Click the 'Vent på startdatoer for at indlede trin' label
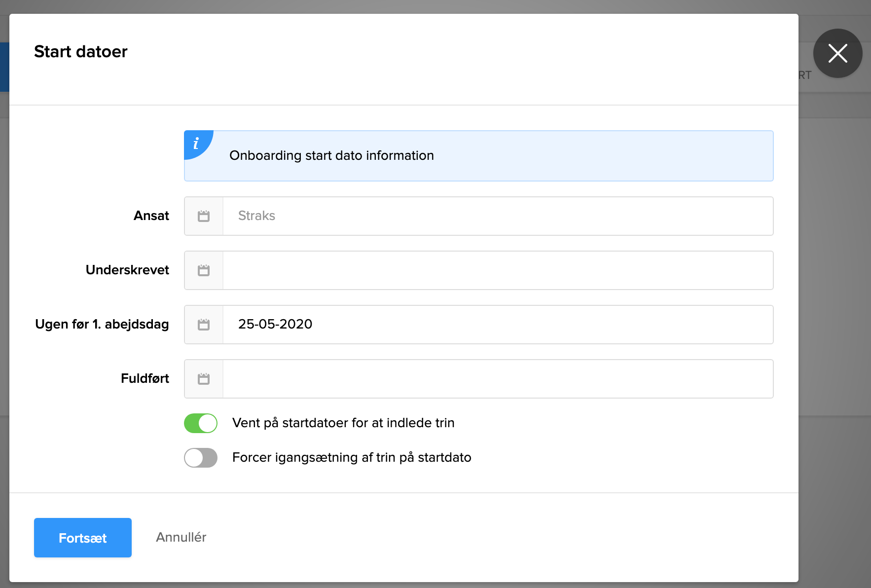 (x=343, y=423)
